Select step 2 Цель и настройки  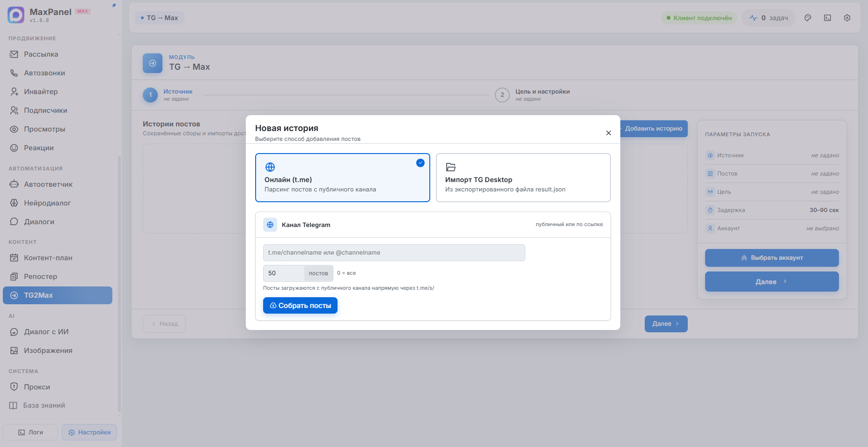point(532,95)
